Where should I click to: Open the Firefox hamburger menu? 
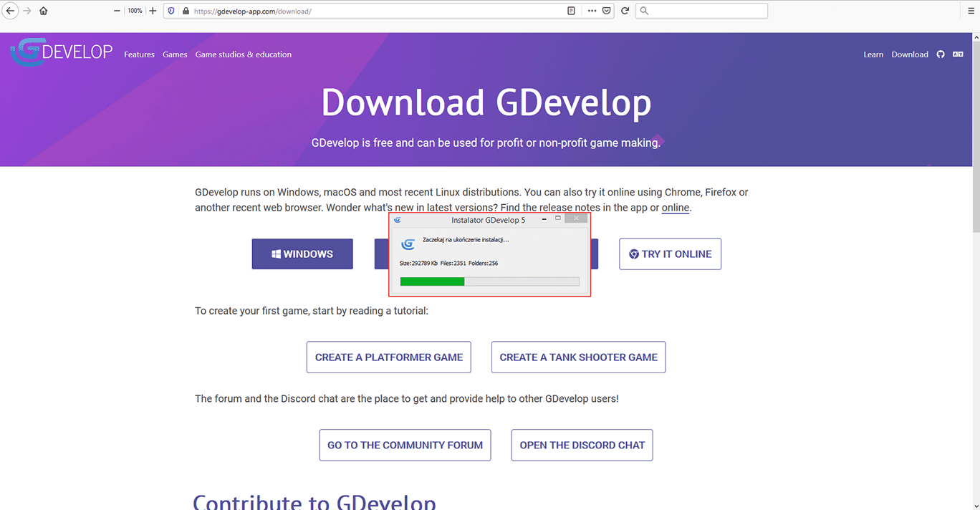pyautogui.click(x=966, y=11)
